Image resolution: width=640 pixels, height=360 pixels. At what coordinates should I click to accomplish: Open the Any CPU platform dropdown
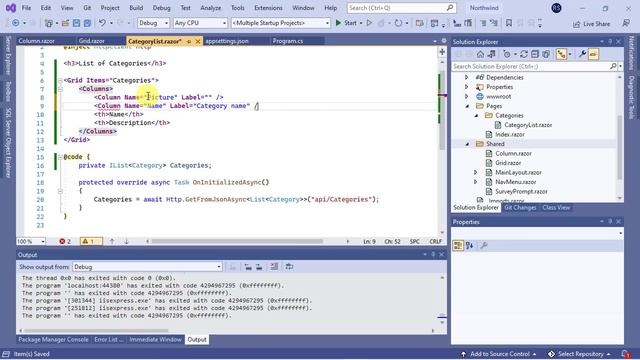pos(200,23)
